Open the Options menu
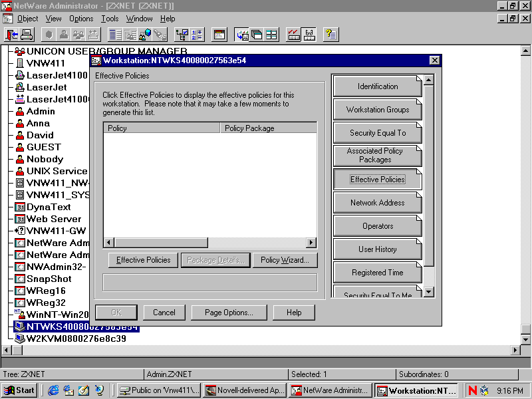532x399 pixels. coord(81,19)
